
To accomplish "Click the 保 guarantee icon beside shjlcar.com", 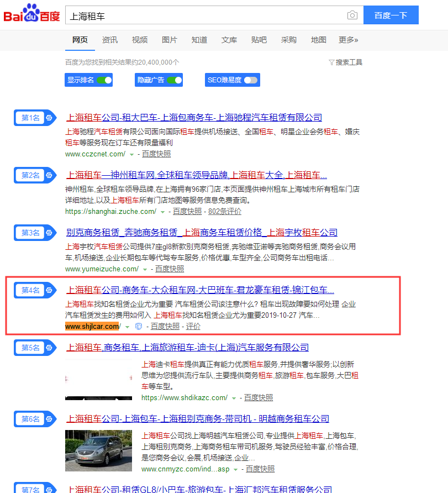I will click(139, 326).
